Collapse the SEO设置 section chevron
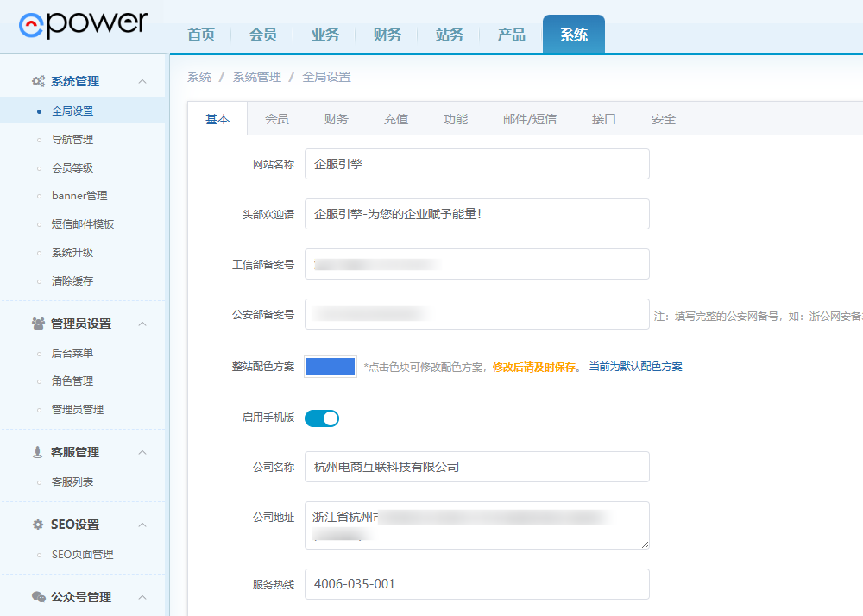The height and width of the screenshot is (616, 863). click(142, 525)
